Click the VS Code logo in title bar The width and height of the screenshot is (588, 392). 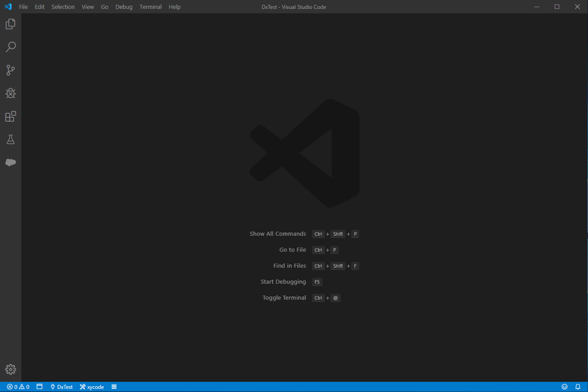(x=8, y=7)
